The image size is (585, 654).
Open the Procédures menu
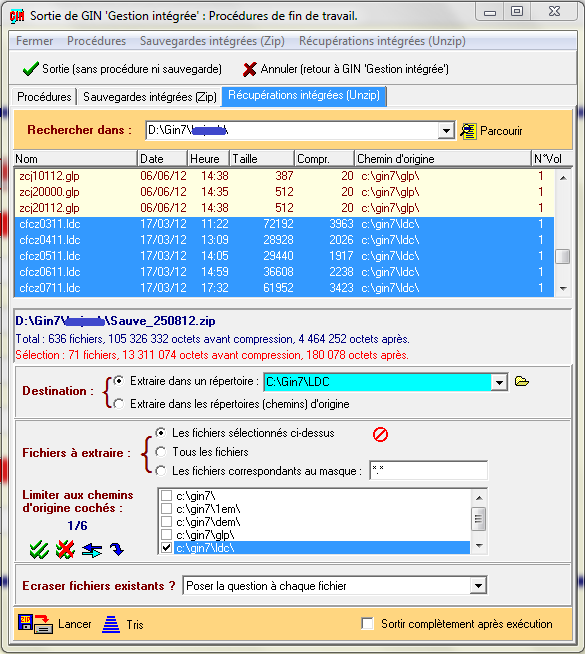point(96,41)
